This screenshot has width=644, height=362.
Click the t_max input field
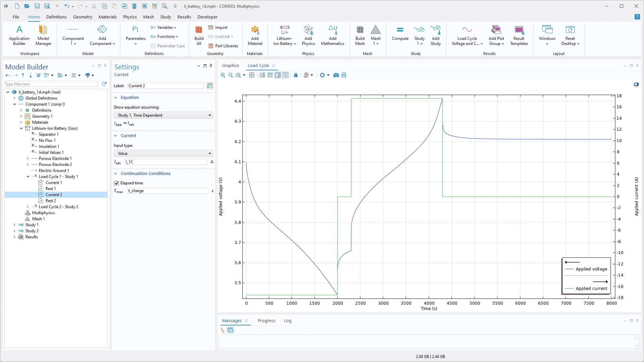point(168,191)
